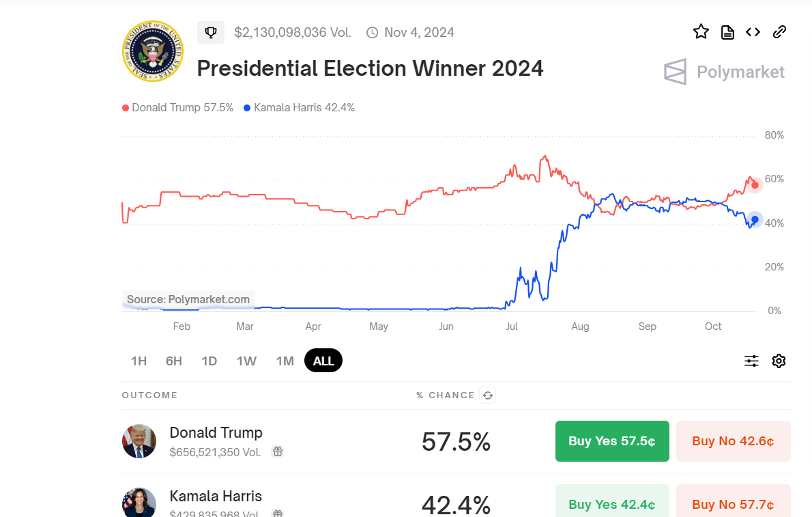
Task: Click Buy No 42.6¢ for Trump
Action: (x=733, y=441)
